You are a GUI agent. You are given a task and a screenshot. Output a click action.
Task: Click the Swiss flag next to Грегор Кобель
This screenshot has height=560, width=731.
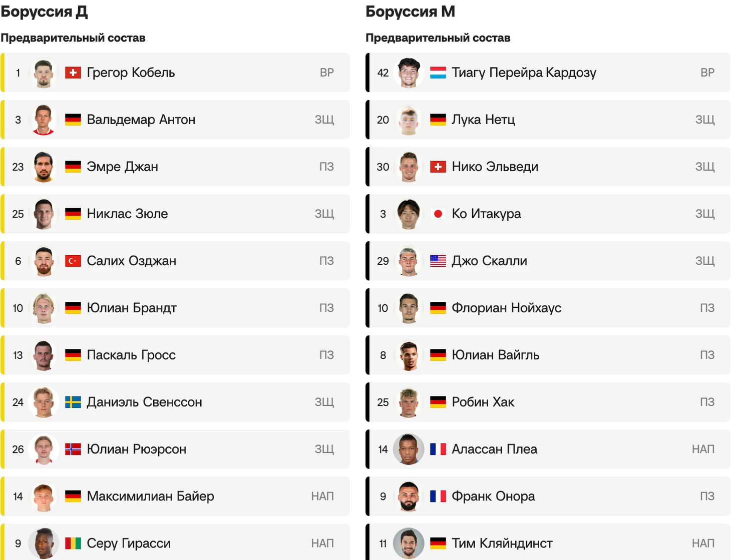73,73
